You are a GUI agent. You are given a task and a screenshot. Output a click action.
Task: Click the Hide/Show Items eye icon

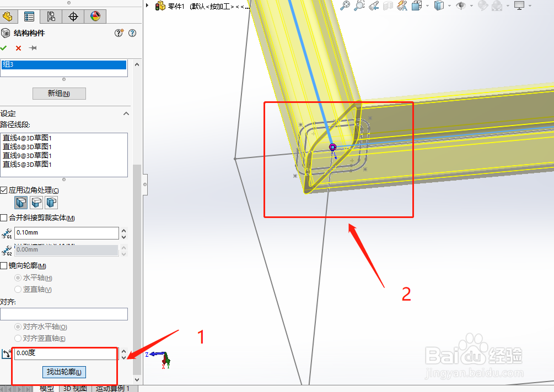tap(461, 6)
